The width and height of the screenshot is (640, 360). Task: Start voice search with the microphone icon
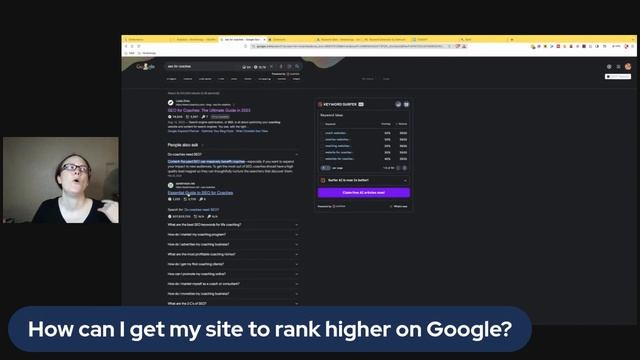point(281,67)
